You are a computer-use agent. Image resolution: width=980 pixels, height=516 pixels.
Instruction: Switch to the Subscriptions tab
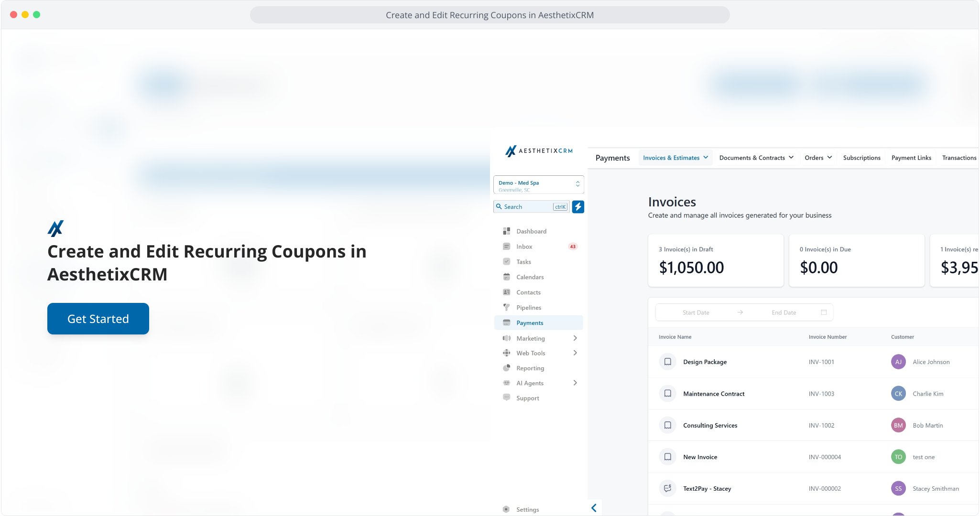point(861,158)
